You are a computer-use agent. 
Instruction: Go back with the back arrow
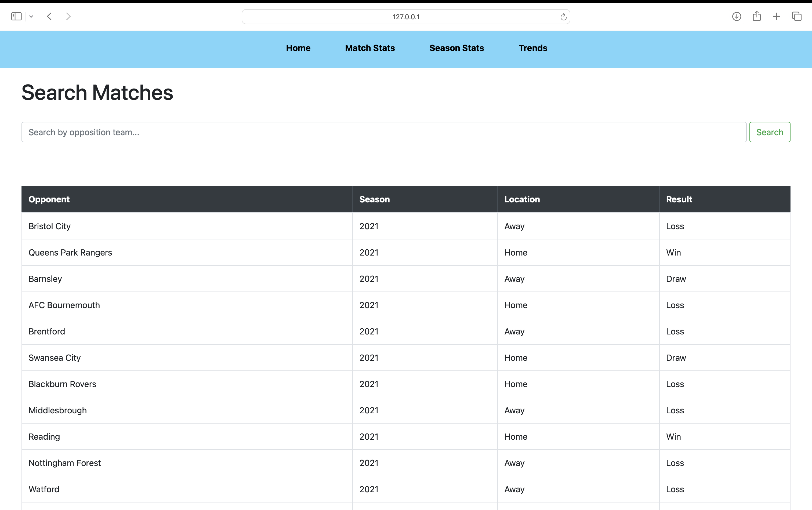click(x=49, y=17)
